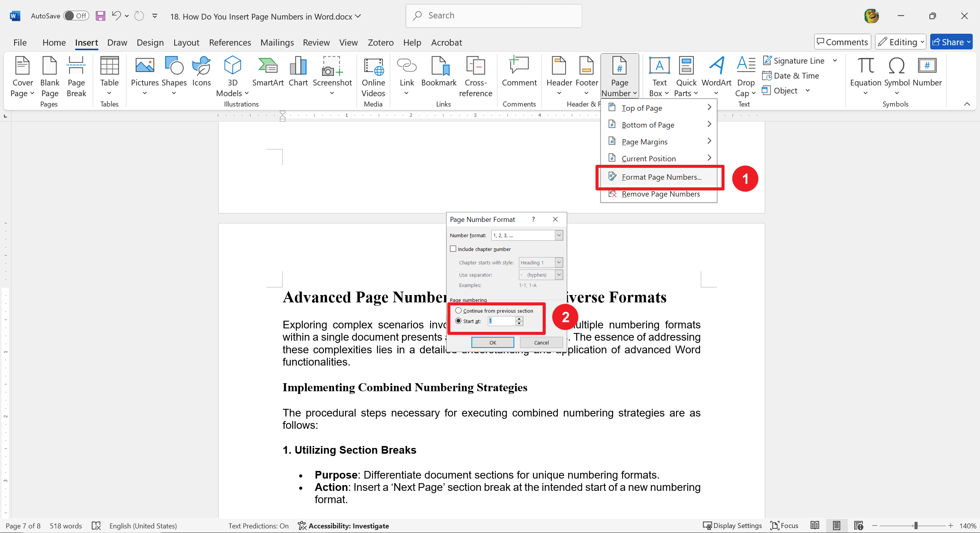The image size is (980, 533).
Task: Click OK to confirm page number format
Action: tap(492, 342)
